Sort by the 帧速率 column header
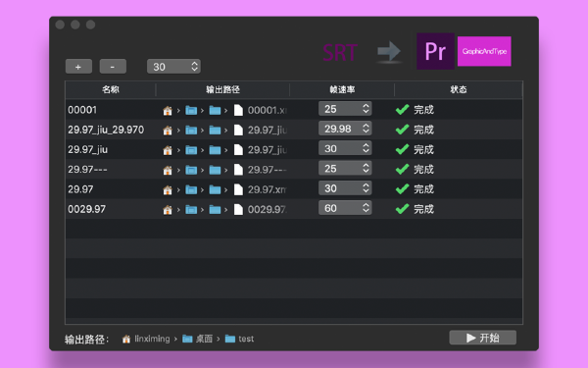Viewport: 588px width, 368px height. point(342,89)
